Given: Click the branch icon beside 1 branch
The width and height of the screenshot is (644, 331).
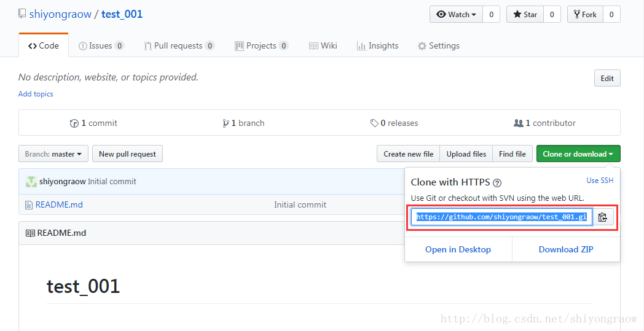Looking at the screenshot, I should (x=226, y=123).
